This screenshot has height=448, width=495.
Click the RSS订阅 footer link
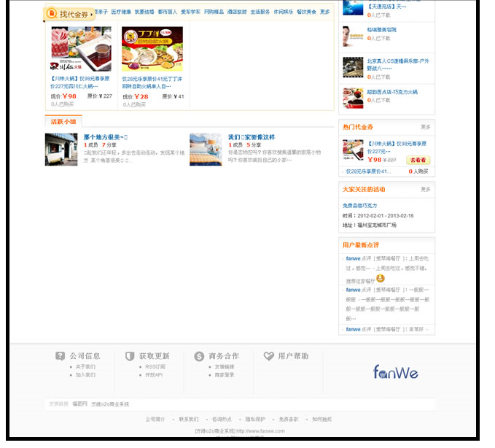[155, 367]
